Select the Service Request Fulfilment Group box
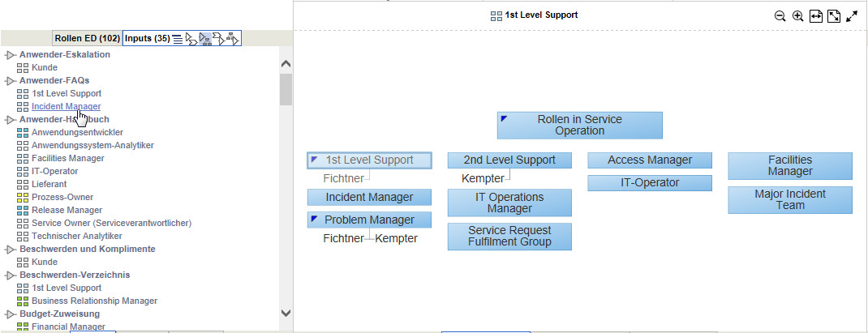This screenshot has height=333, width=868. (x=509, y=237)
